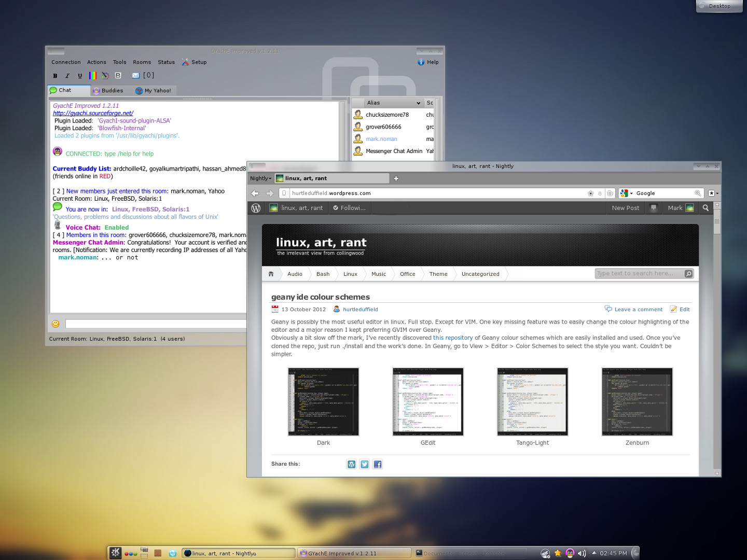Image resolution: width=747 pixels, height=560 pixels.
Task: Select user mark.noman in the room list
Action: pyautogui.click(x=381, y=139)
